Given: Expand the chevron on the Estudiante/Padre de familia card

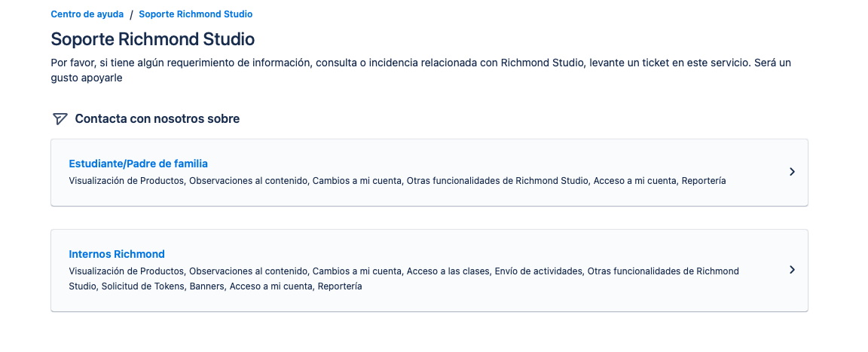Looking at the screenshot, I should pos(792,172).
